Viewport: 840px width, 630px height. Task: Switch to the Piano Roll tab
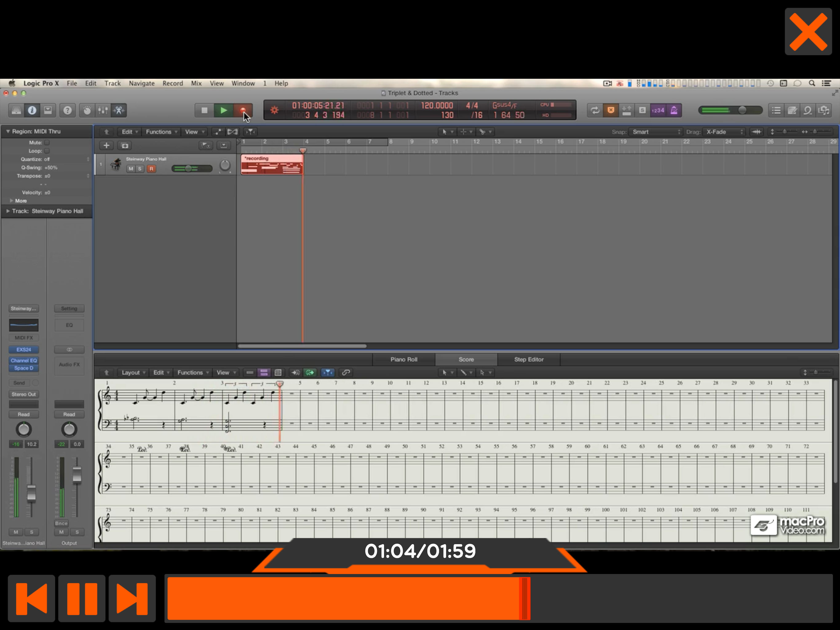pos(403,359)
